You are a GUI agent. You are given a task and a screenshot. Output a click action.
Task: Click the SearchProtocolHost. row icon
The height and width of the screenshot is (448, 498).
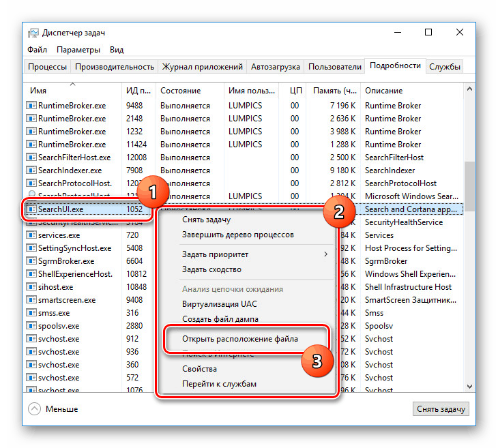tap(31, 183)
